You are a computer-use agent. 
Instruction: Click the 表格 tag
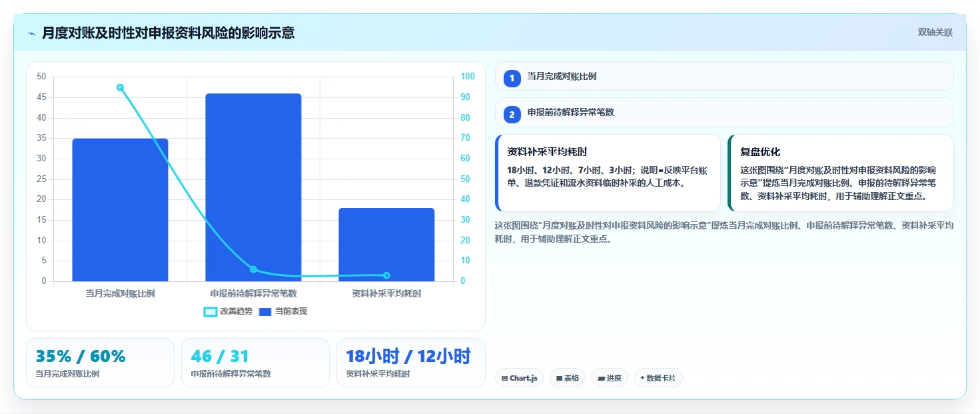[x=567, y=378]
